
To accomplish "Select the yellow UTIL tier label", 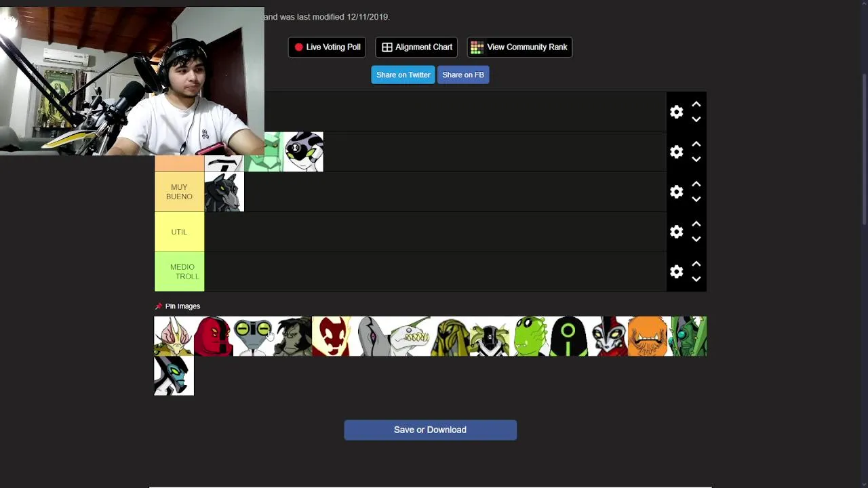I will click(x=179, y=232).
